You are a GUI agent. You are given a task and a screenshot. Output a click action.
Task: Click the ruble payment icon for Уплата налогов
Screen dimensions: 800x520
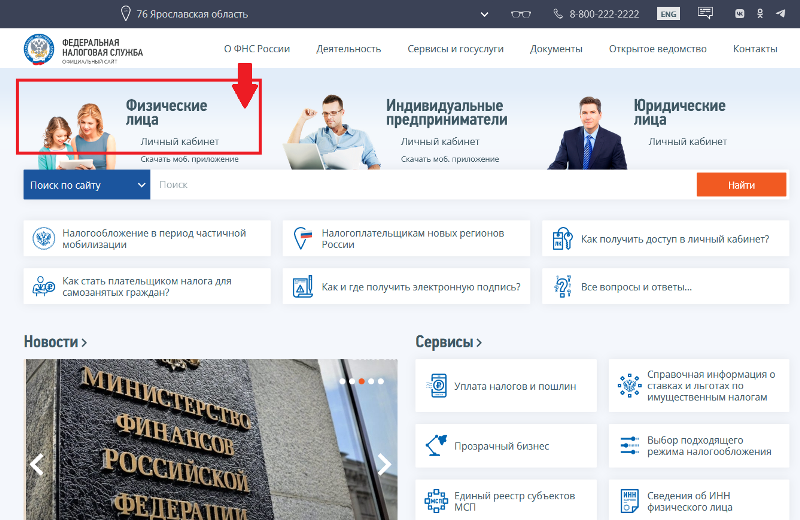pos(438,386)
